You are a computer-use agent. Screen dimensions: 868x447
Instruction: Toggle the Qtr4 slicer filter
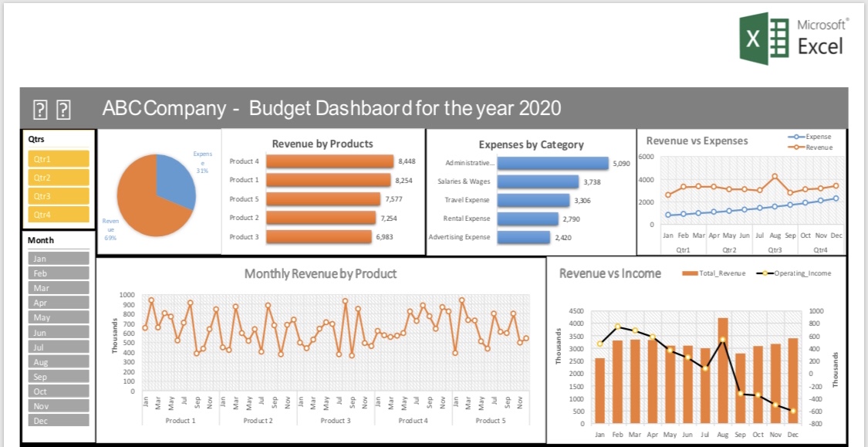(58, 215)
